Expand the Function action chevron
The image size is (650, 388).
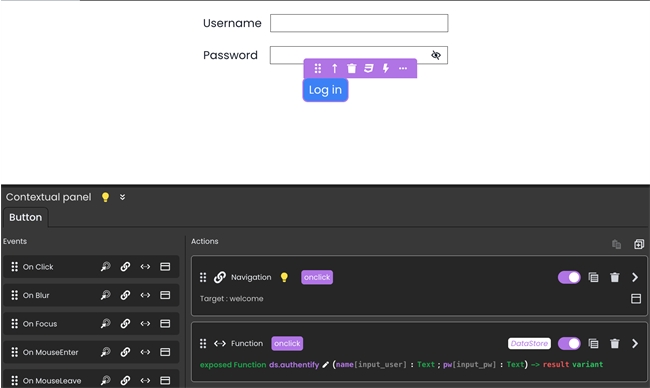pos(635,343)
